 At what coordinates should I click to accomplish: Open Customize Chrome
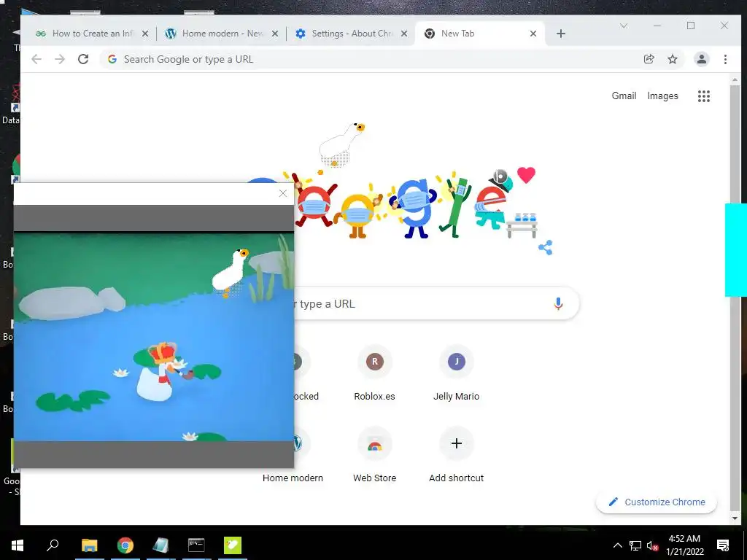pos(657,502)
